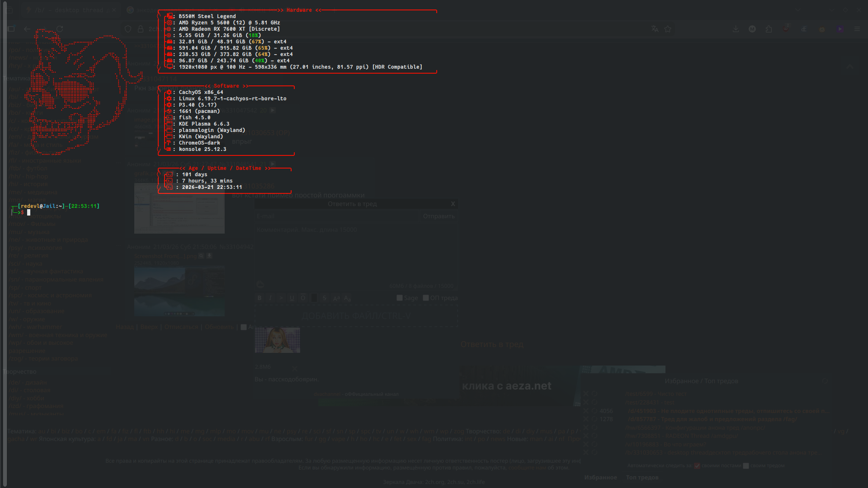Check the ОП треда checkbox
The image size is (868, 488).
tap(426, 298)
